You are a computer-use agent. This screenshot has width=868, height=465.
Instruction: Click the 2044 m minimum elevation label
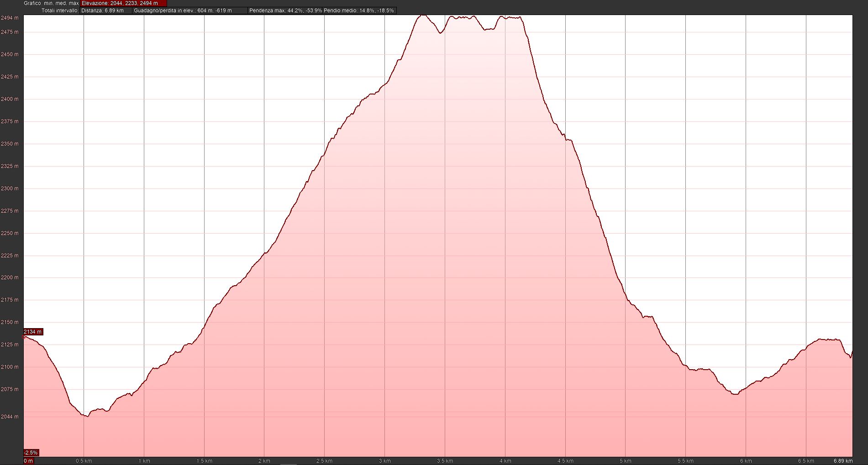[10, 417]
